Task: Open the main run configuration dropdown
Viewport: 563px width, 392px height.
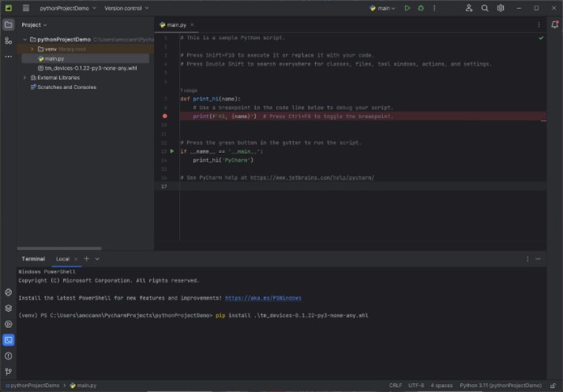Action: 382,8
